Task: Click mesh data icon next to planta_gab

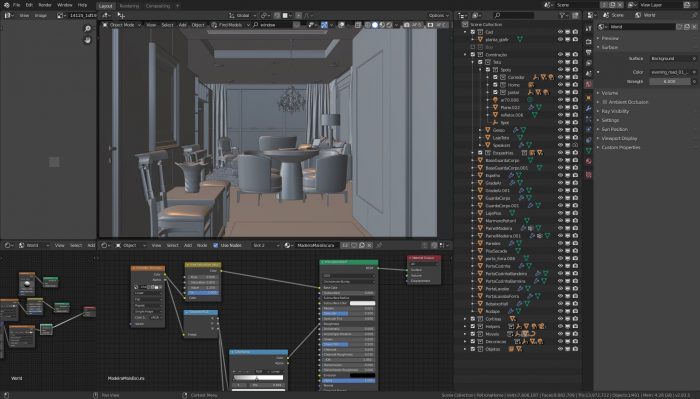Action: (520, 40)
